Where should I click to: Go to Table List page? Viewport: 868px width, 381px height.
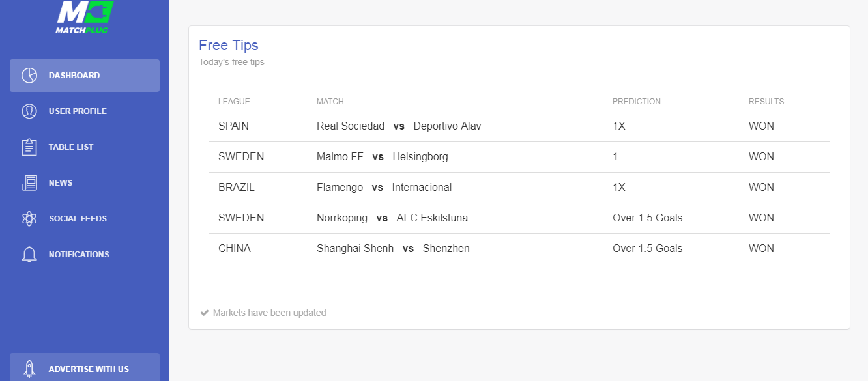click(71, 147)
